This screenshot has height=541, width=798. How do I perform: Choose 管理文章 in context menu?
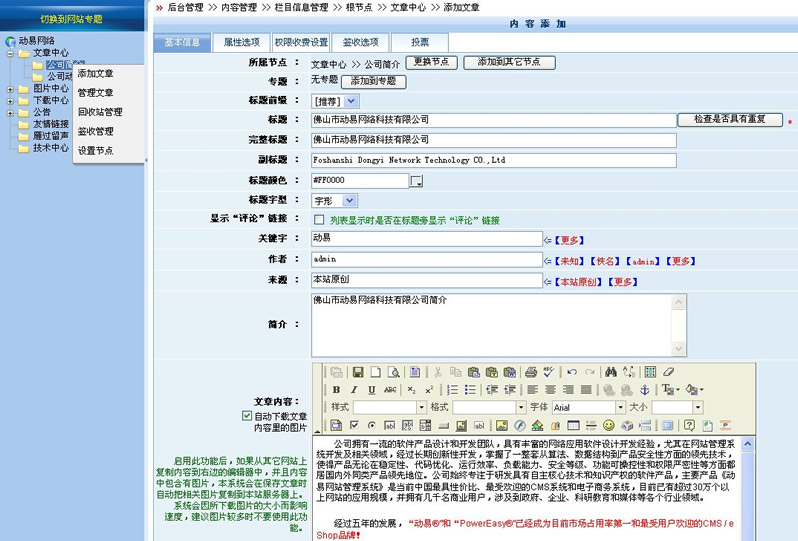coord(95,93)
